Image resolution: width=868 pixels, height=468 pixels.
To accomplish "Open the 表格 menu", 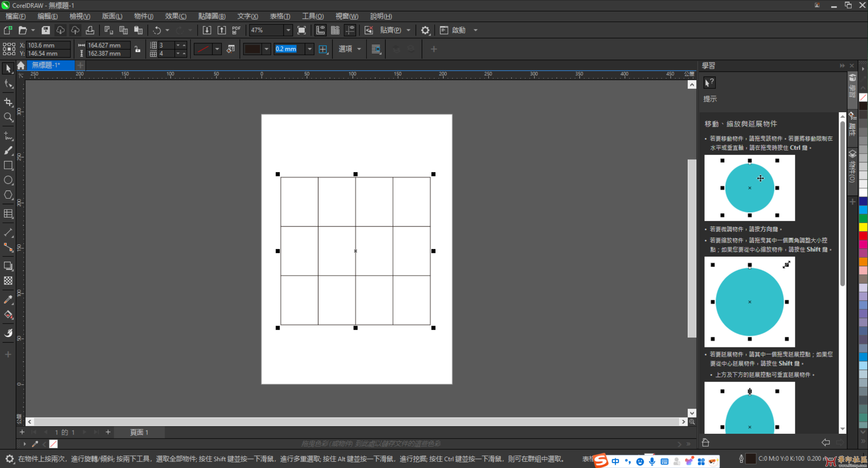I will (x=280, y=16).
